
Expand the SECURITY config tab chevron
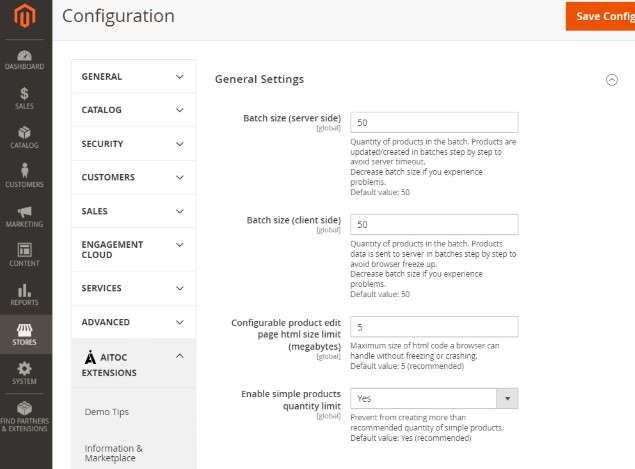(180, 144)
